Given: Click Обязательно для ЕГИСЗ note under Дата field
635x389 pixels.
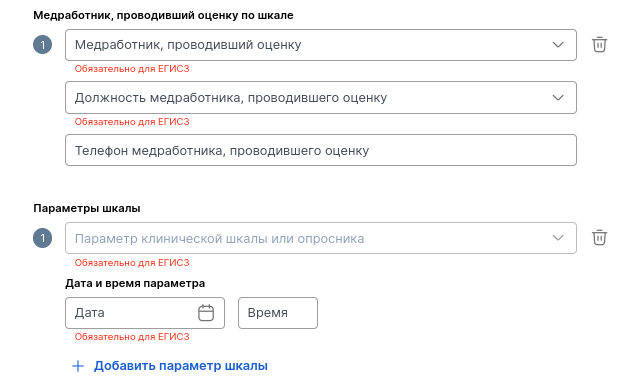Looking at the screenshot, I should click(132, 337).
